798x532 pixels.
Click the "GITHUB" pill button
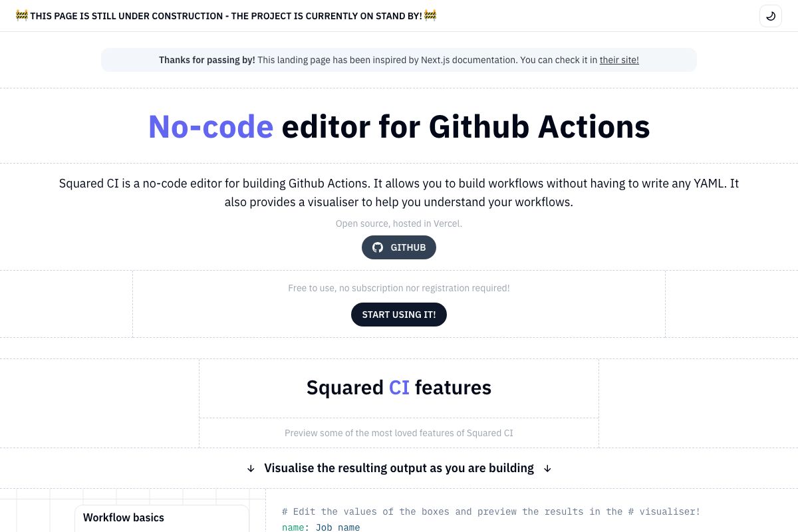point(399,247)
